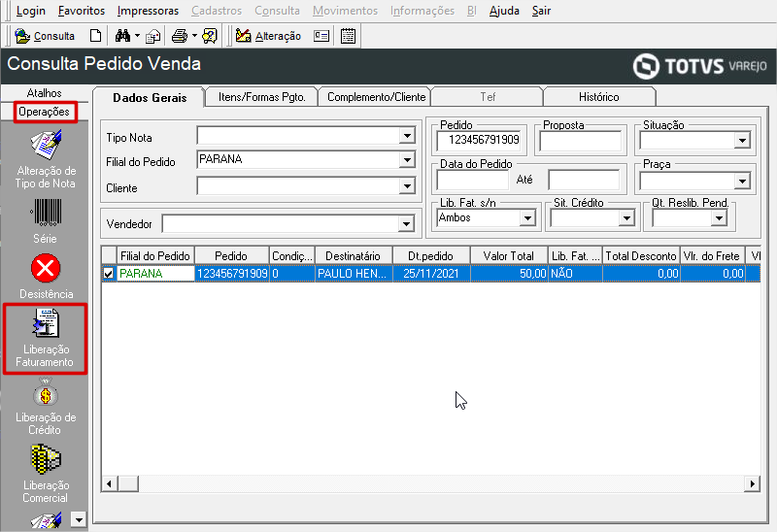
Task: Click the 50,00 valor total cell
Action: [x=509, y=274]
